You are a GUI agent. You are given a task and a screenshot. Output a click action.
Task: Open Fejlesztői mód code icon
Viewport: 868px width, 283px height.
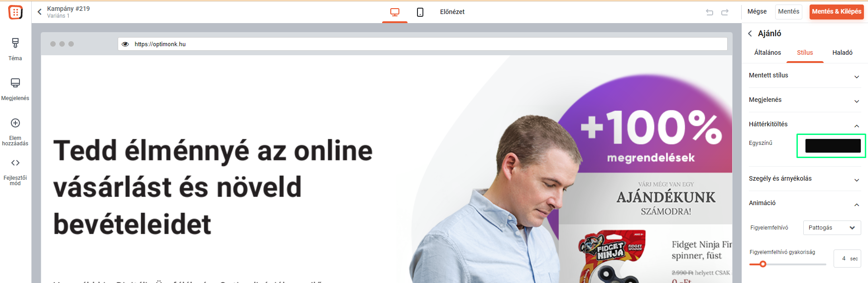pyautogui.click(x=15, y=163)
